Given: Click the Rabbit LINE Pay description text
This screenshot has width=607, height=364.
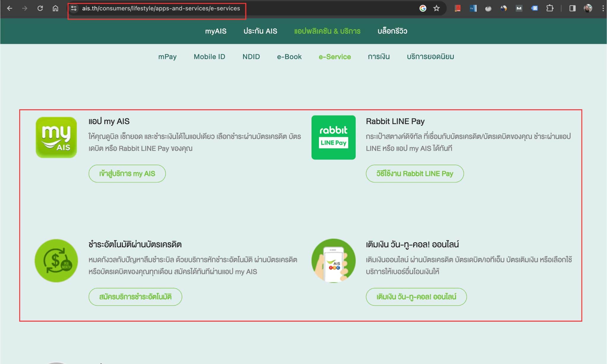Looking at the screenshot, I should click(x=468, y=142).
